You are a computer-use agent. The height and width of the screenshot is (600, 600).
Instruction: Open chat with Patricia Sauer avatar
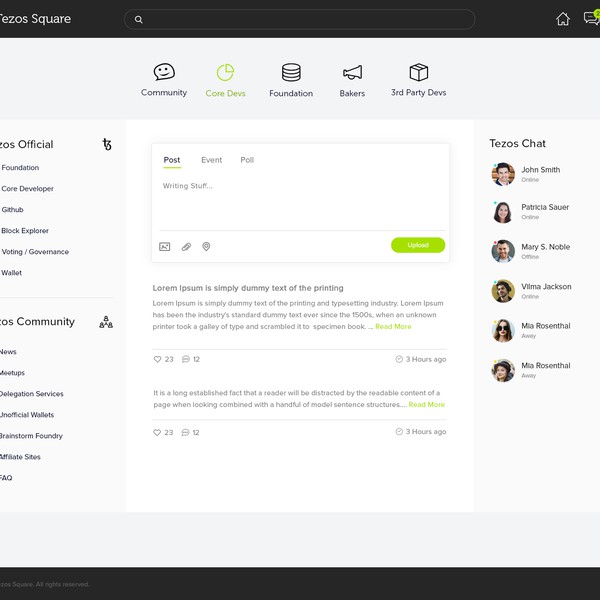[503, 212]
